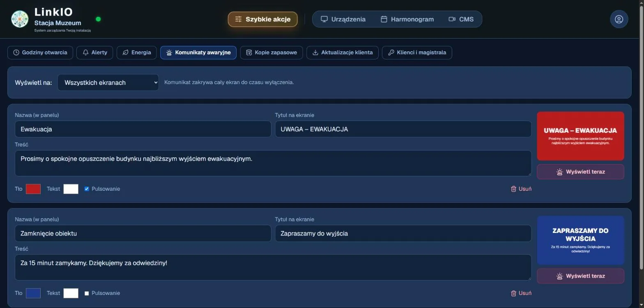This screenshot has width=644, height=308.
Task: Click the calendar icon beside Harmonogram
Action: (x=384, y=19)
